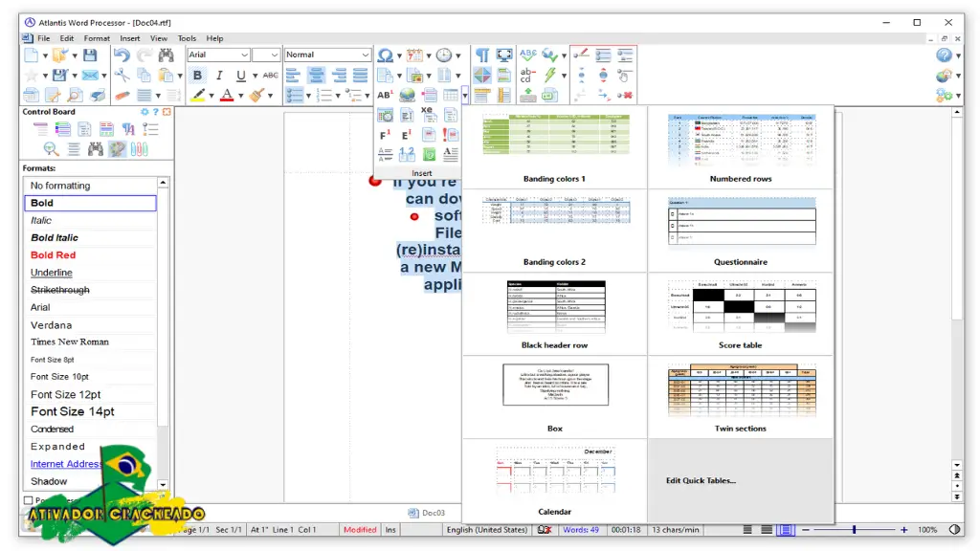Justify paragraph text
Image resolution: width=980 pixels, height=551 pixels.
click(361, 76)
